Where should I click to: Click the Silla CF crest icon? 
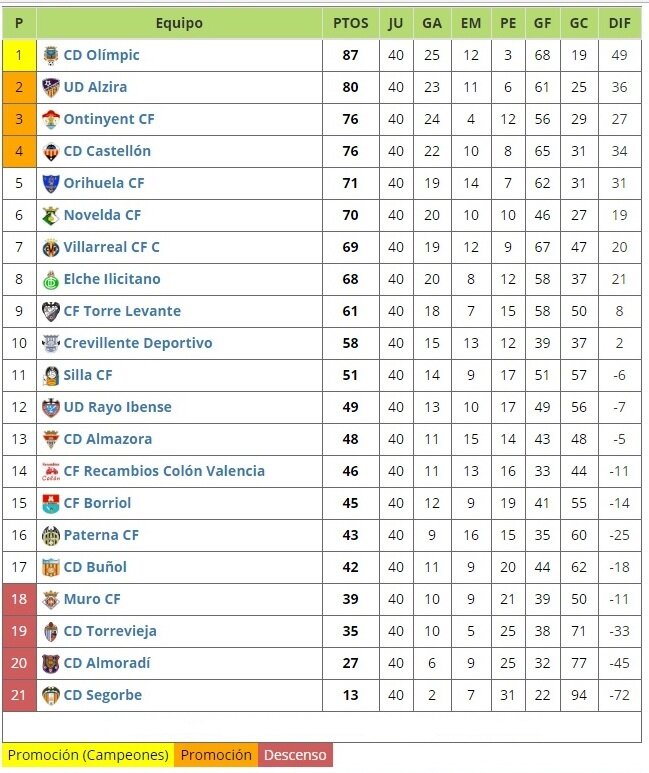pos(51,376)
